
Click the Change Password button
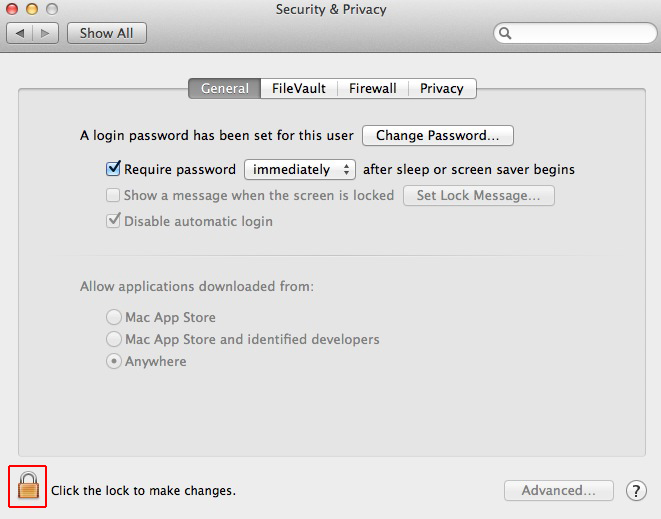[438, 135]
